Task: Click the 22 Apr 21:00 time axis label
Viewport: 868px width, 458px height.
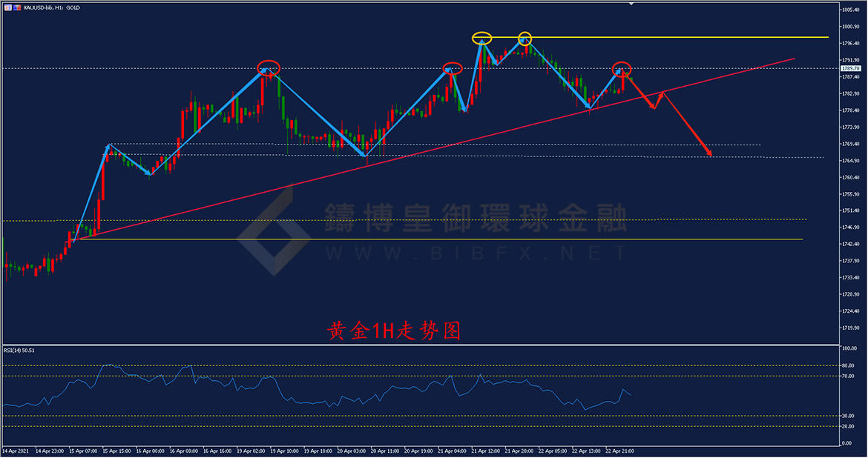Action: click(619, 451)
